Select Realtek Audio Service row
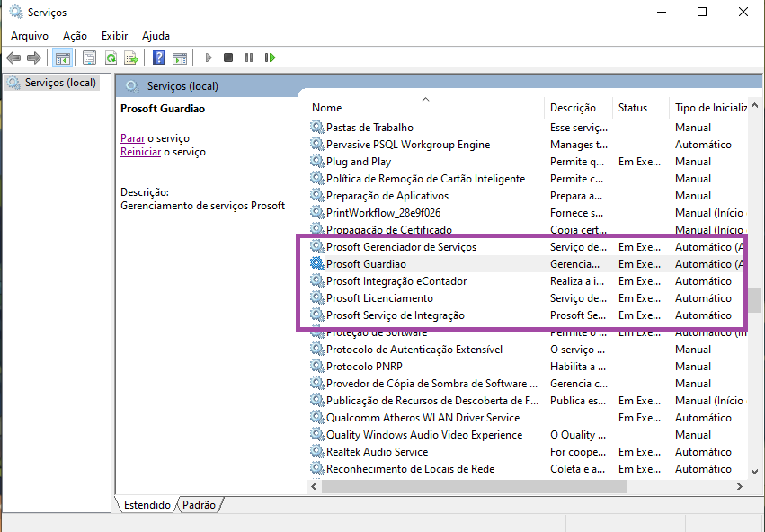The image size is (765, 532). 529,452
